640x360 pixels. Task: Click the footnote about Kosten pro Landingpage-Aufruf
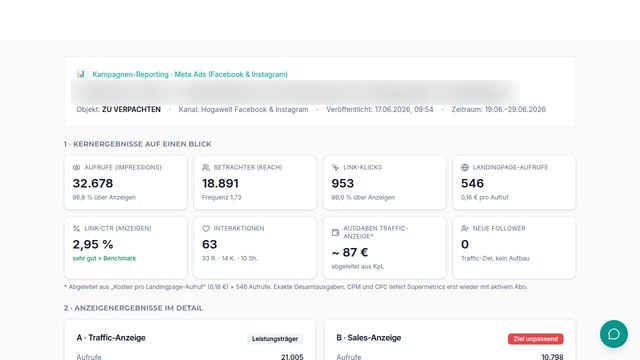pos(296,287)
